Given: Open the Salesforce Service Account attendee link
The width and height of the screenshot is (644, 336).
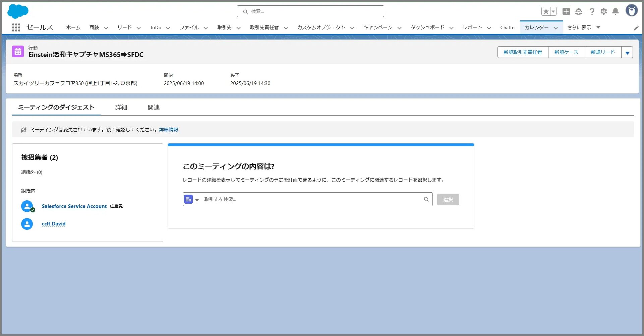Looking at the screenshot, I should [74, 206].
